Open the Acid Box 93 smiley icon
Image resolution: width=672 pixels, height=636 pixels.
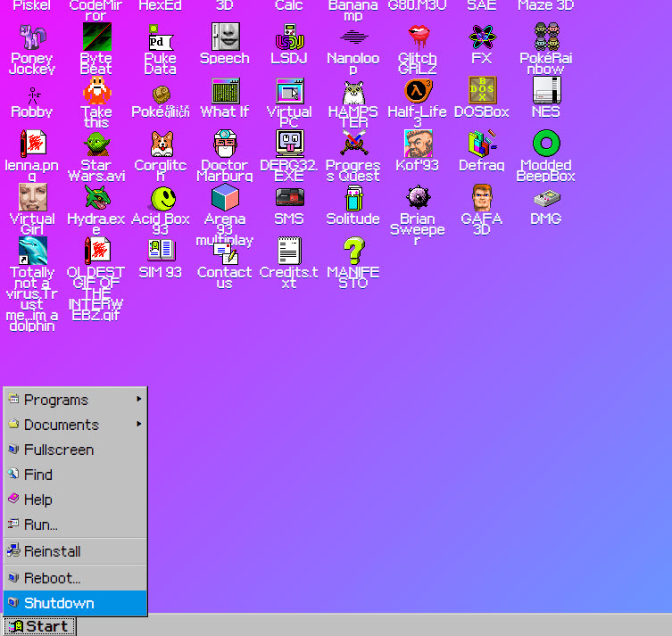[161, 199]
